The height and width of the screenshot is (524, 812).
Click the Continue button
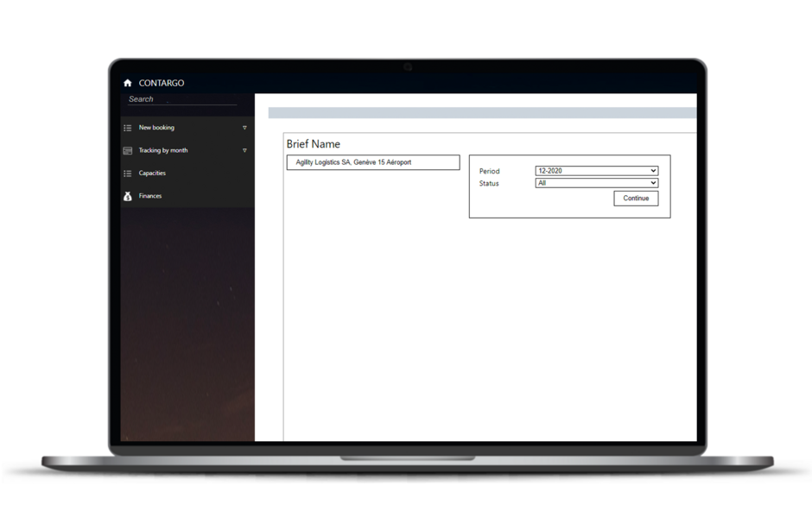click(x=636, y=198)
